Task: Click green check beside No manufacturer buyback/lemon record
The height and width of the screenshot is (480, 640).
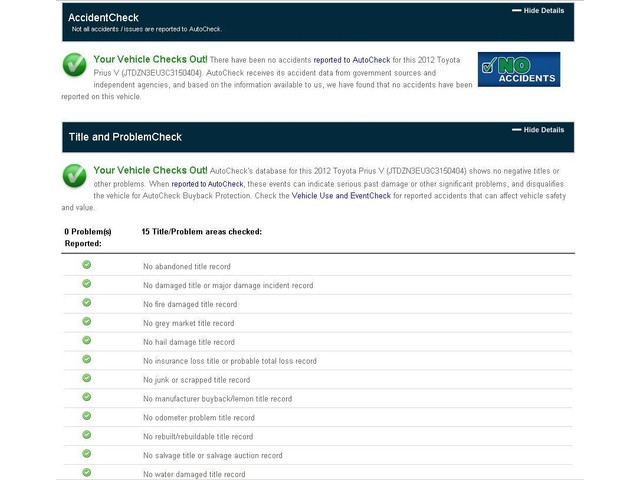Action: (x=87, y=397)
